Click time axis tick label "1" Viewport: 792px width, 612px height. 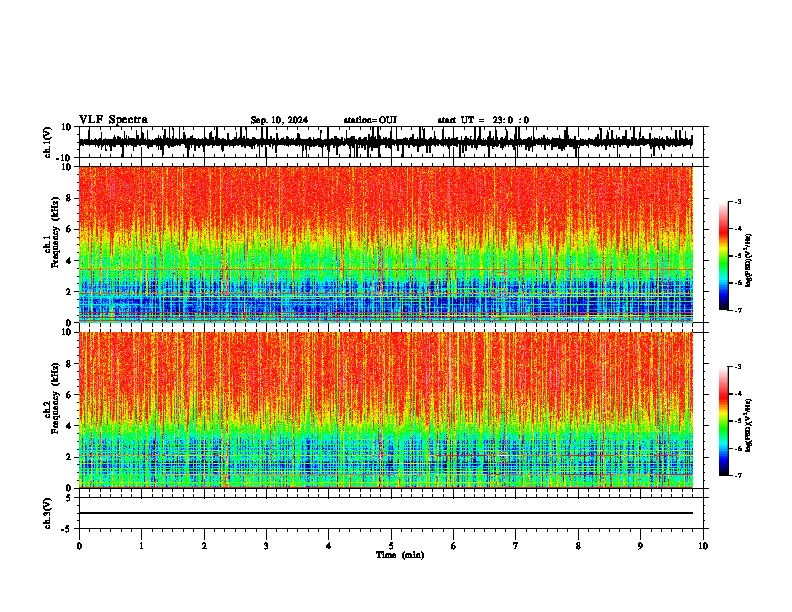141,546
